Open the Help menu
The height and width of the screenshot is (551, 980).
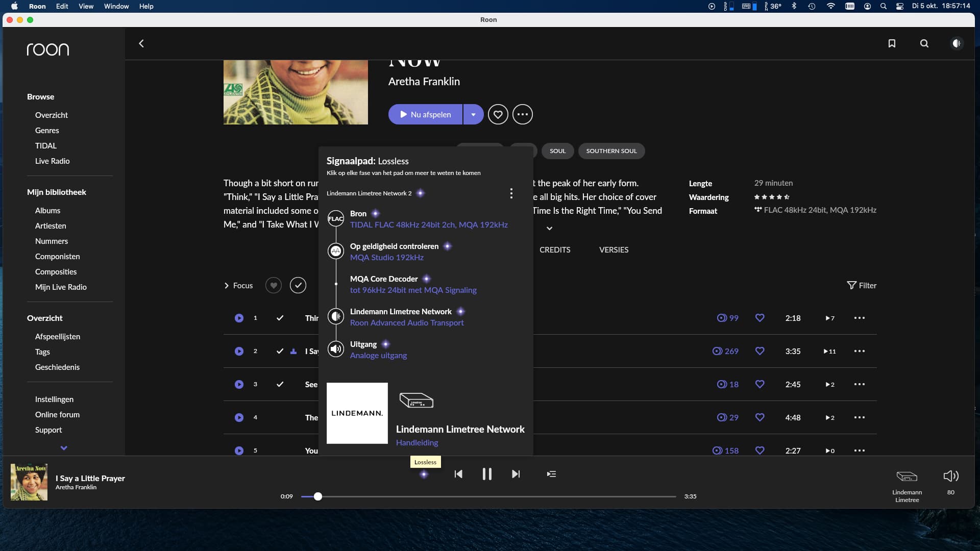click(146, 6)
